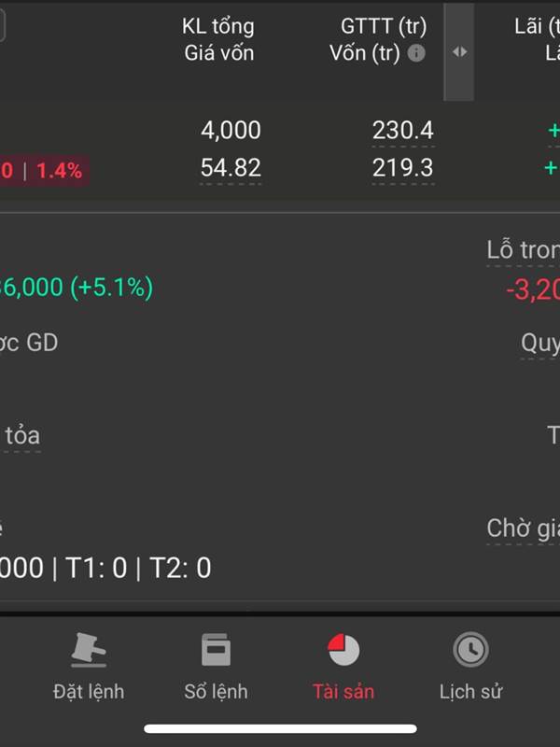Image resolution: width=560 pixels, height=747 pixels.
Task: Tap the info icon beside Vốn (tr)
Action: (x=416, y=53)
